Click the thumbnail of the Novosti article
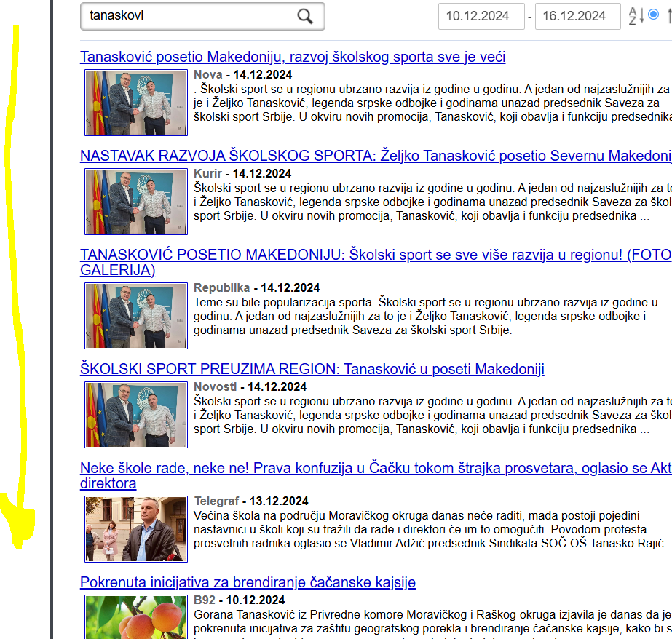This screenshot has width=672, height=639. pos(136,415)
